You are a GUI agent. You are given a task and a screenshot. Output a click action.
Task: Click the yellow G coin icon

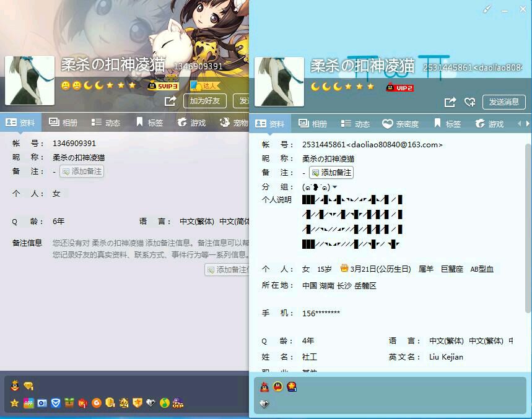tap(110, 403)
